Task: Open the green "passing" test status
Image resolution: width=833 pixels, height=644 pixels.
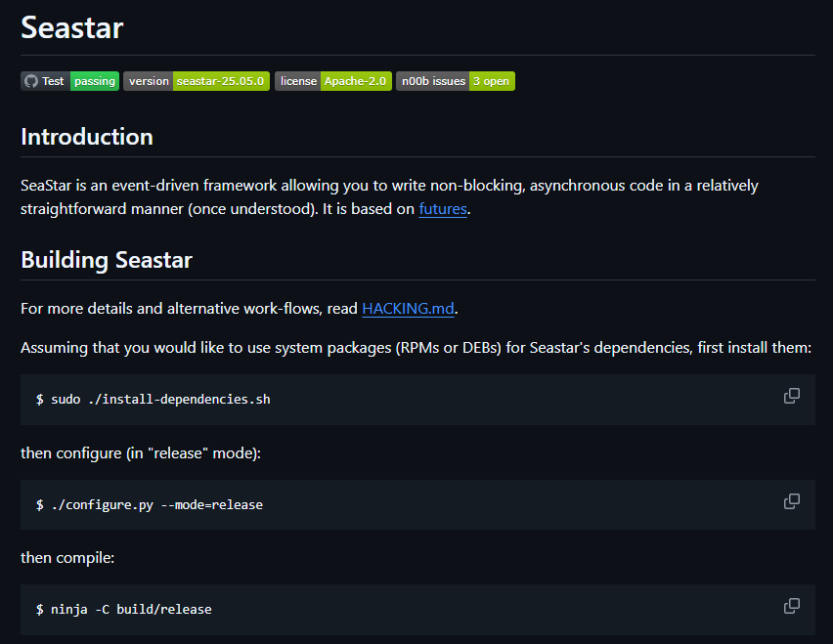Action: coord(95,81)
